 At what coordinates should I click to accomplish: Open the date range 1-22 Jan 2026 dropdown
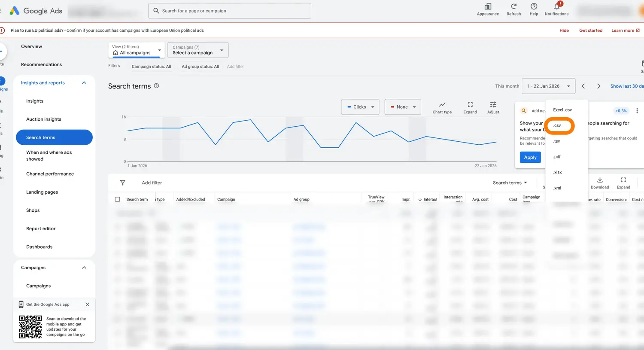click(548, 86)
